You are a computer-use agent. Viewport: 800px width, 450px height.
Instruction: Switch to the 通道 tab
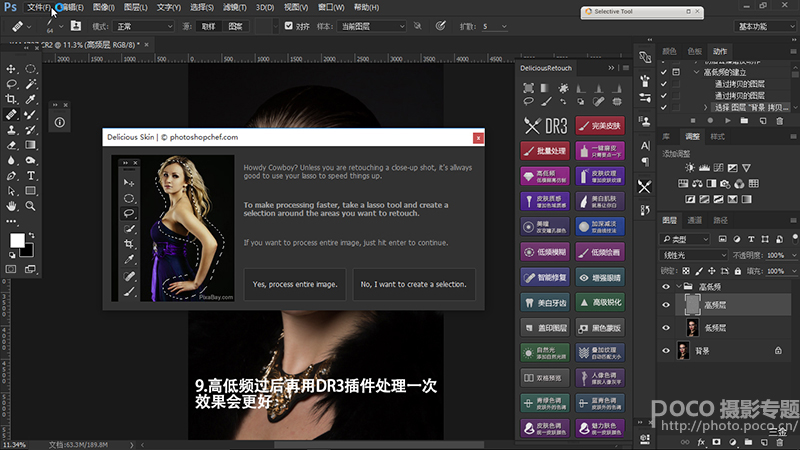(694, 220)
